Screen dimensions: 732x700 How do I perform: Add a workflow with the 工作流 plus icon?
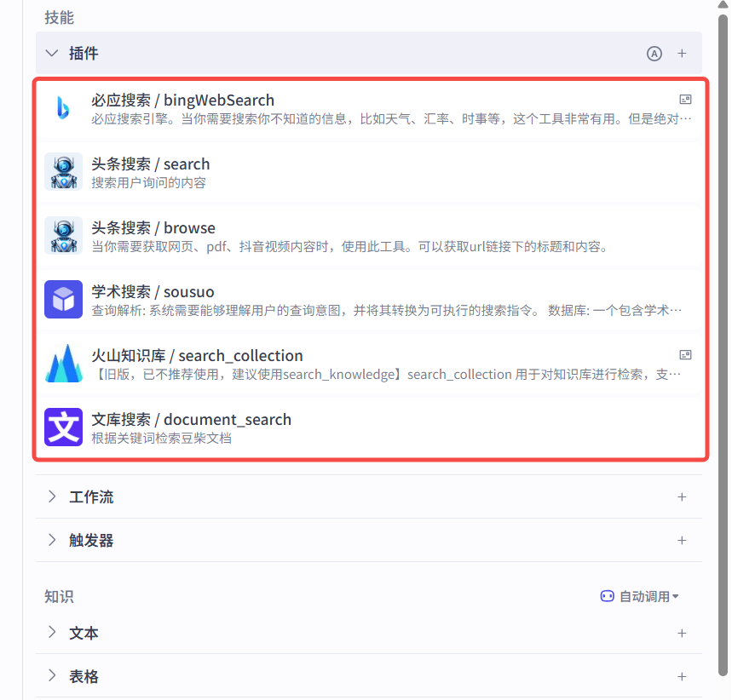(682, 497)
